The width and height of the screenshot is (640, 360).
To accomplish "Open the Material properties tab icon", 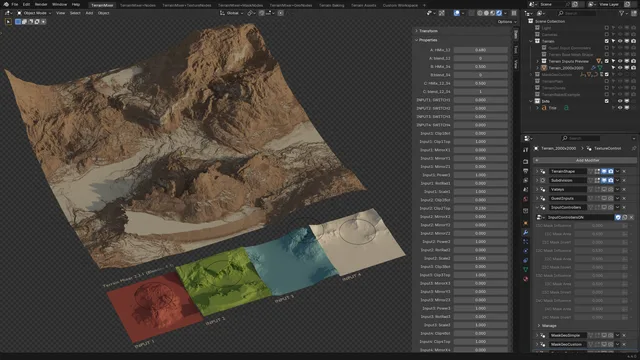I will [x=526, y=279].
